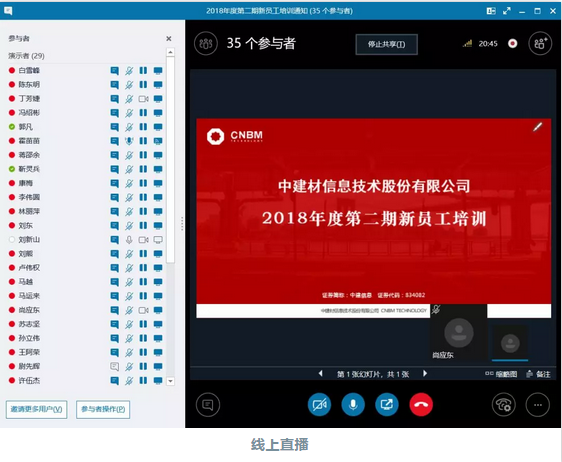
Task: Collapse the 演示者 (29) group header
Action: (27, 56)
